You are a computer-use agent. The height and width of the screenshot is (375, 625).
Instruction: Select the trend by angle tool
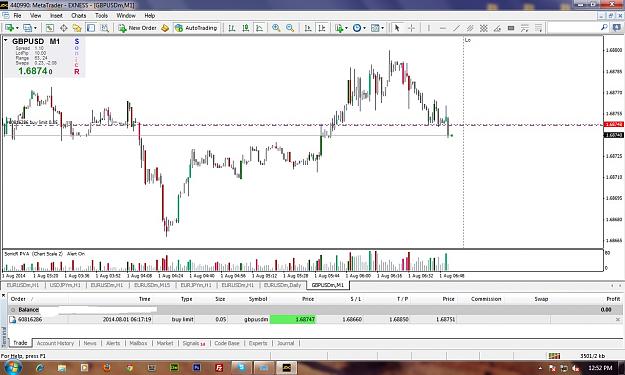(x=497, y=28)
